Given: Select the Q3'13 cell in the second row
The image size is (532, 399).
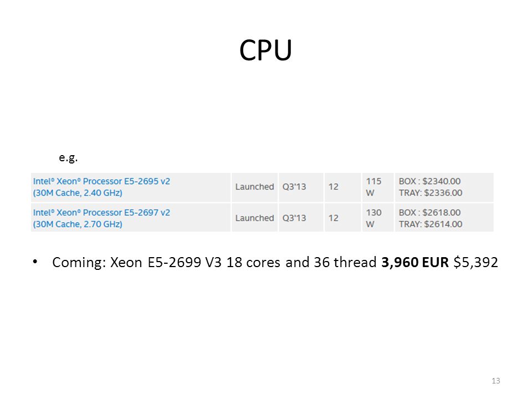Looking at the screenshot, I should [x=294, y=218].
